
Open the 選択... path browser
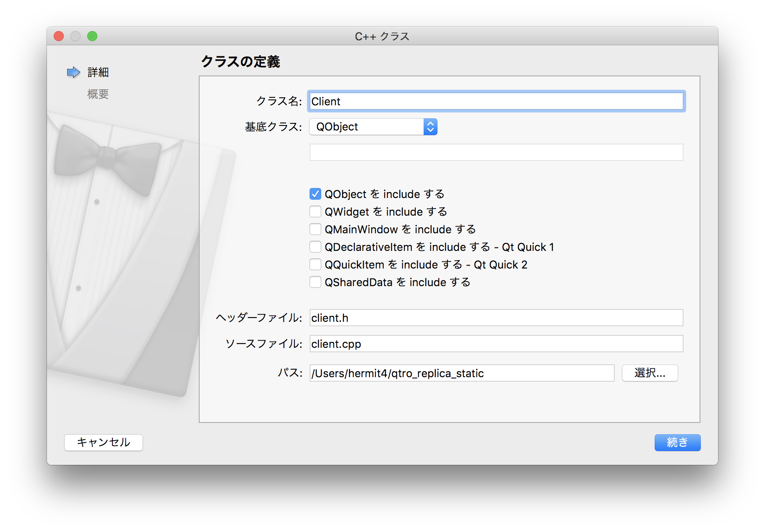click(x=649, y=373)
